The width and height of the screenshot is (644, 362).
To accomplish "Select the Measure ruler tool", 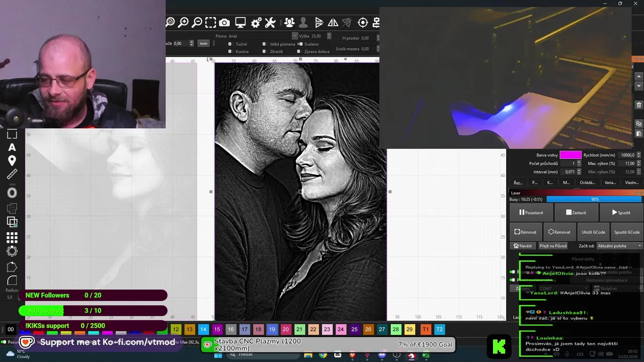I will pos(12,174).
